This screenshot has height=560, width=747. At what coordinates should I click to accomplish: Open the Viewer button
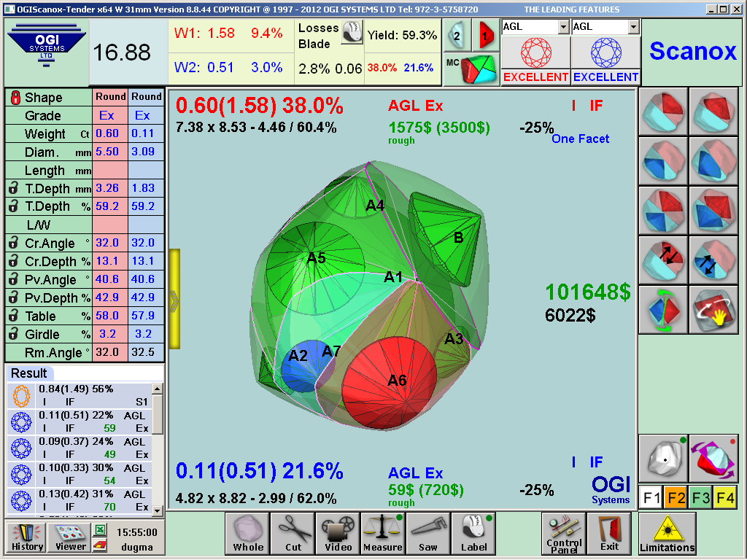click(x=70, y=537)
